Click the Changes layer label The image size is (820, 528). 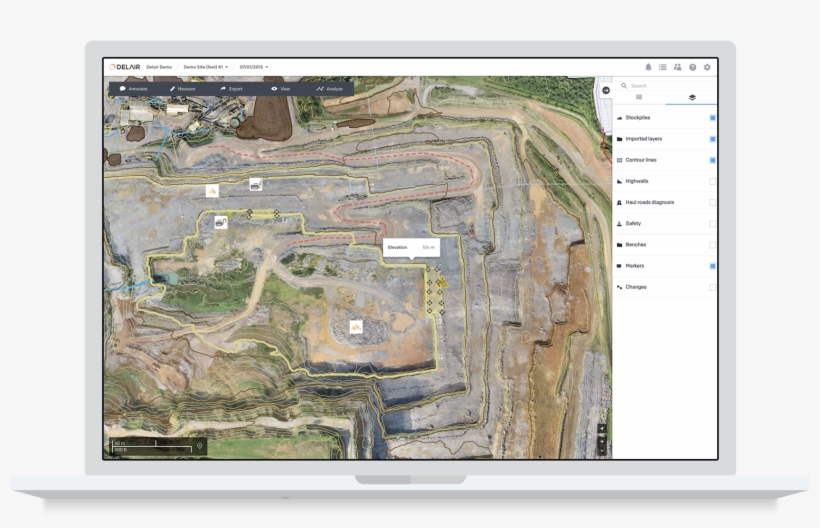point(636,288)
